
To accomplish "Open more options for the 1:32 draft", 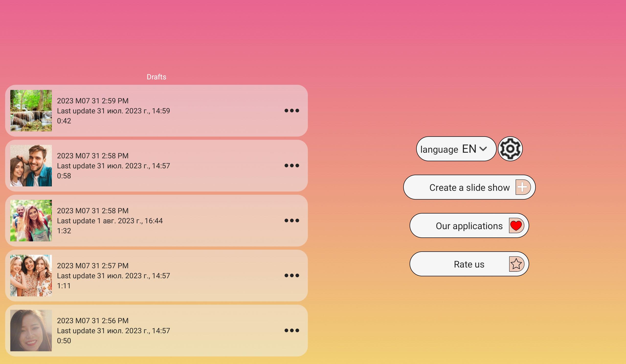I will pyautogui.click(x=292, y=220).
